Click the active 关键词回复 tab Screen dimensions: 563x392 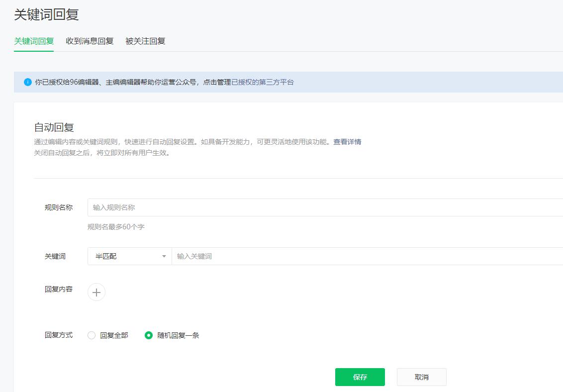pyautogui.click(x=33, y=41)
